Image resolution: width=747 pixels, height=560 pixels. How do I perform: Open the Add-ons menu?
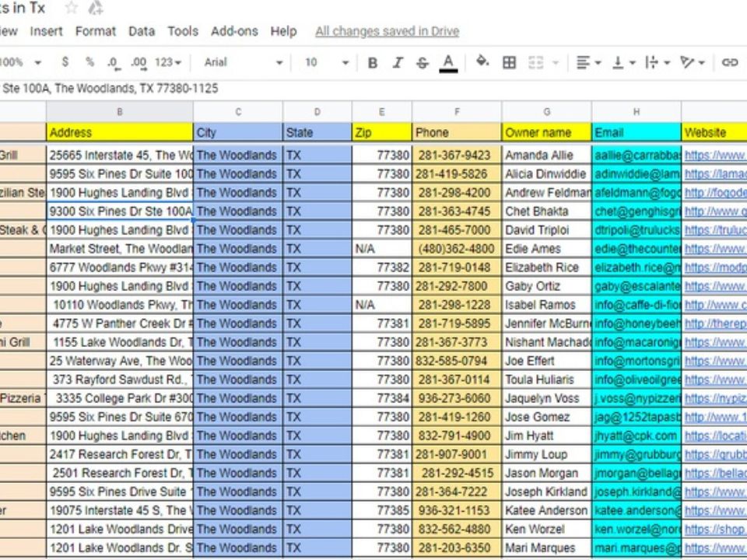tap(234, 31)
